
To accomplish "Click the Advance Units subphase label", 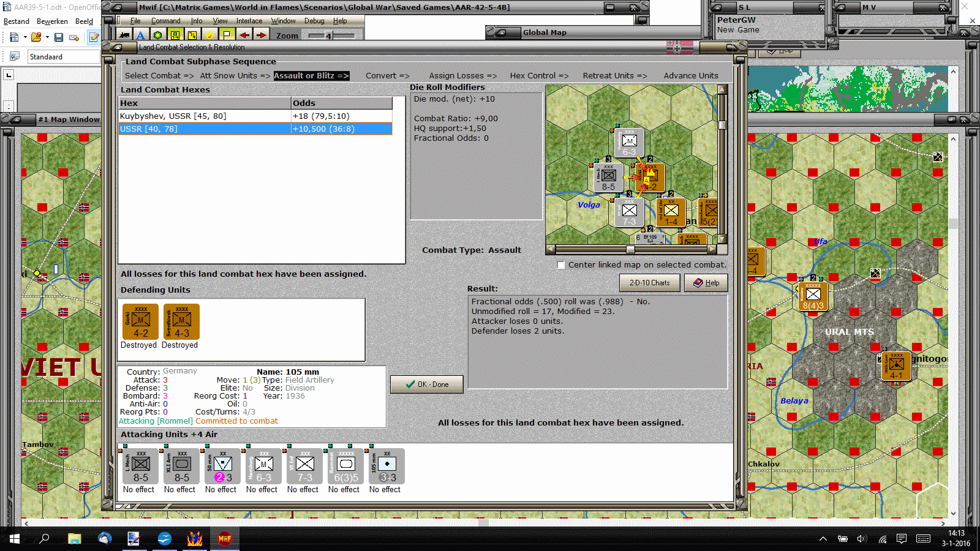I will [x=691, y=76].
